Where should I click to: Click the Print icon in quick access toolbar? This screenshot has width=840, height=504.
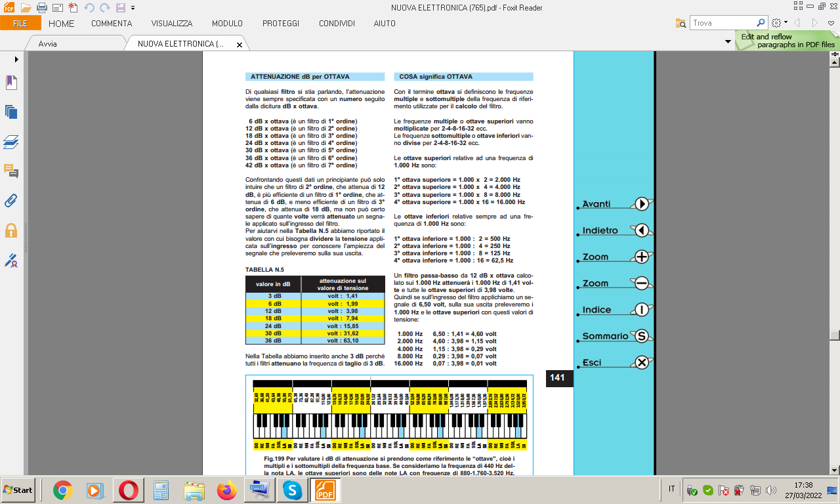point(41,8)
